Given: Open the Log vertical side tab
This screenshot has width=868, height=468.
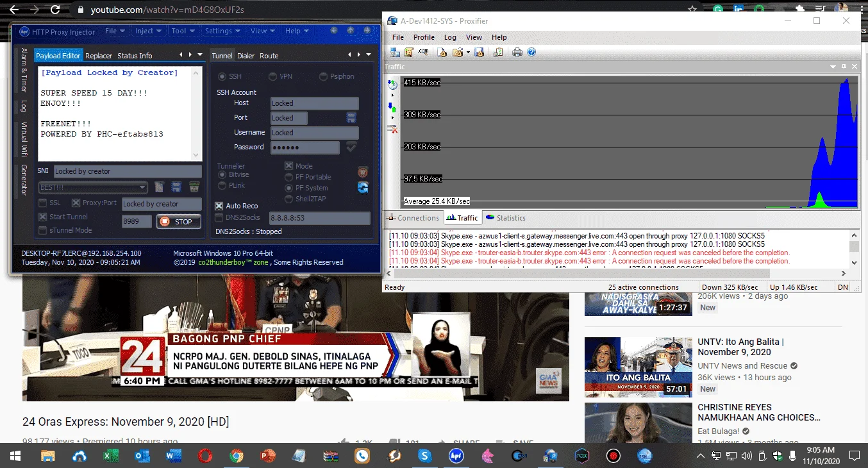Looking at the screenshot, I should click(x=24, y=106).
